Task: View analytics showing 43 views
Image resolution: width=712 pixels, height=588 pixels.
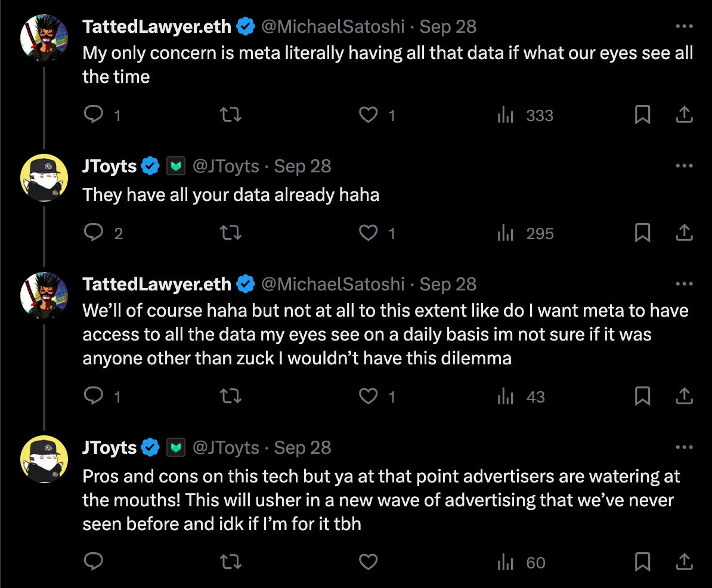Action: click(x=521, y=397)
